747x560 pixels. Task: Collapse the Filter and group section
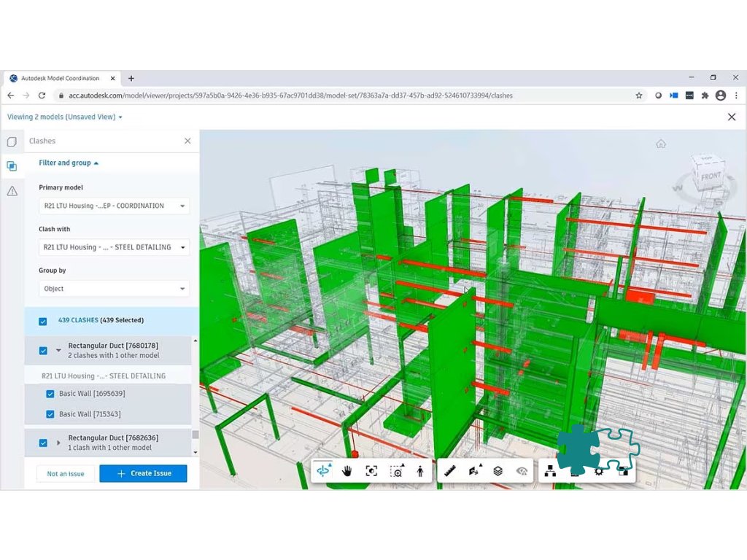pos(69,163)
